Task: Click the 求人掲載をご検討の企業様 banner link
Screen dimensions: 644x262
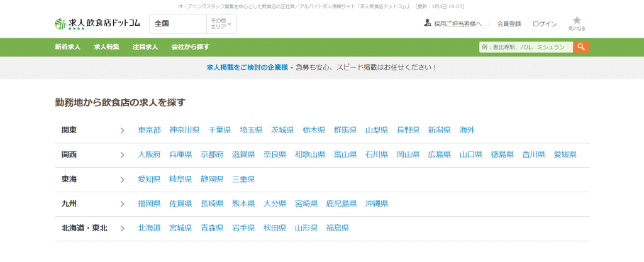Action: coord(247,67)
